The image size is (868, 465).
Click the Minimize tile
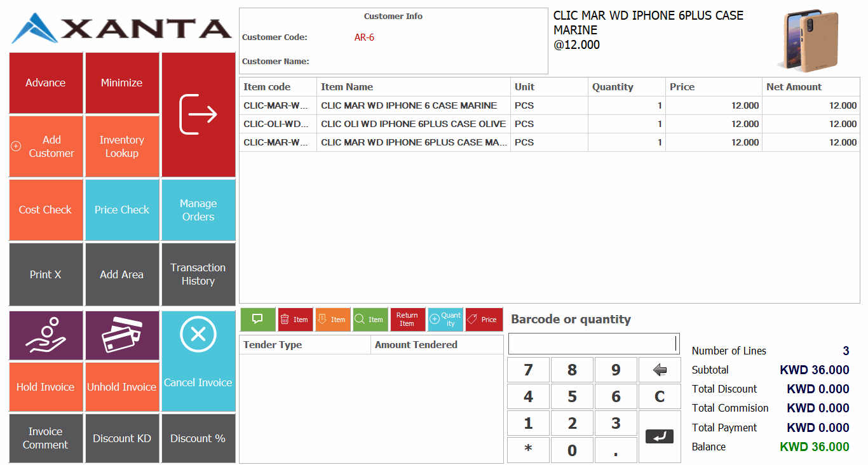click(x=122, y=83)
